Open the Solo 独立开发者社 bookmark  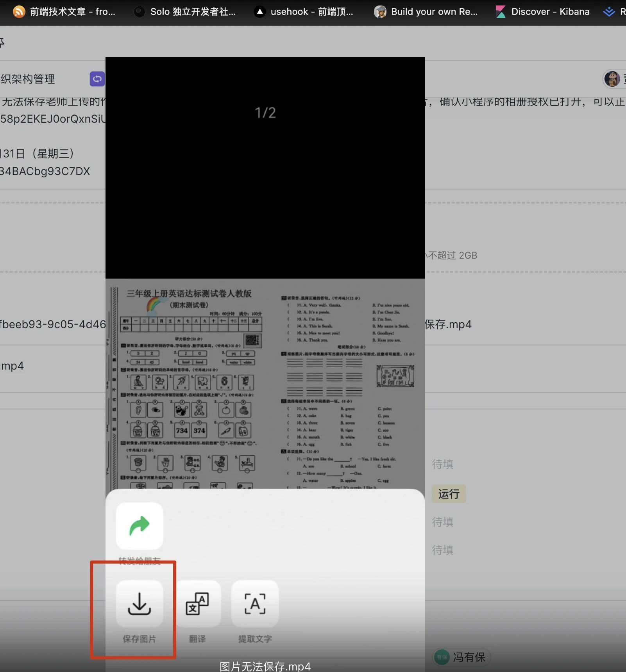click(x=185, y=12)
